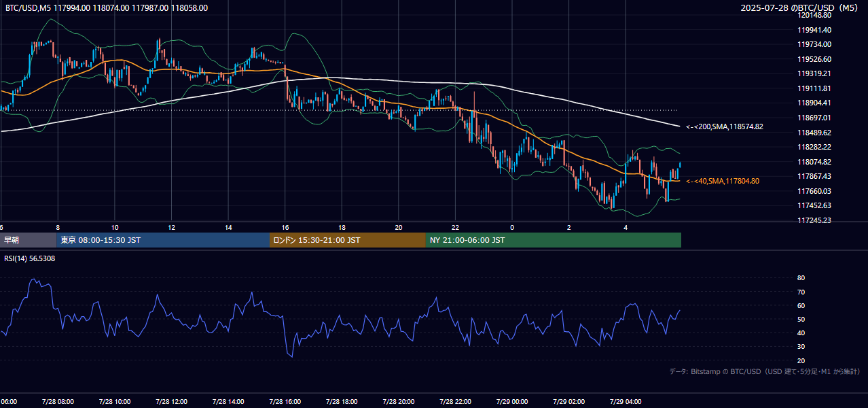Click the RSI(14) 56.5308 indicator label
868x408 pixels.
coord(30,258)
